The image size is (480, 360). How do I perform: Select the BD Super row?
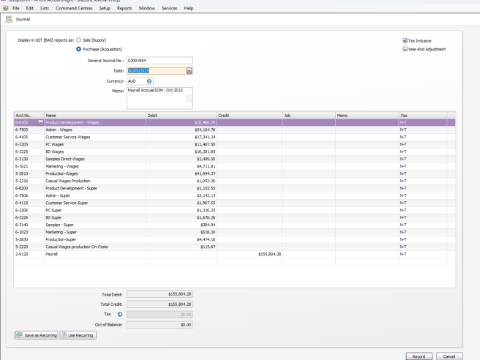(234, 218)
